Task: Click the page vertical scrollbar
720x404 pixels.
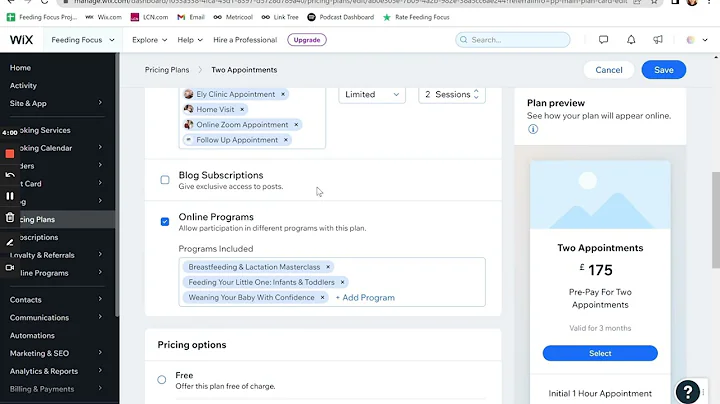Action: [x=715, y=220]
